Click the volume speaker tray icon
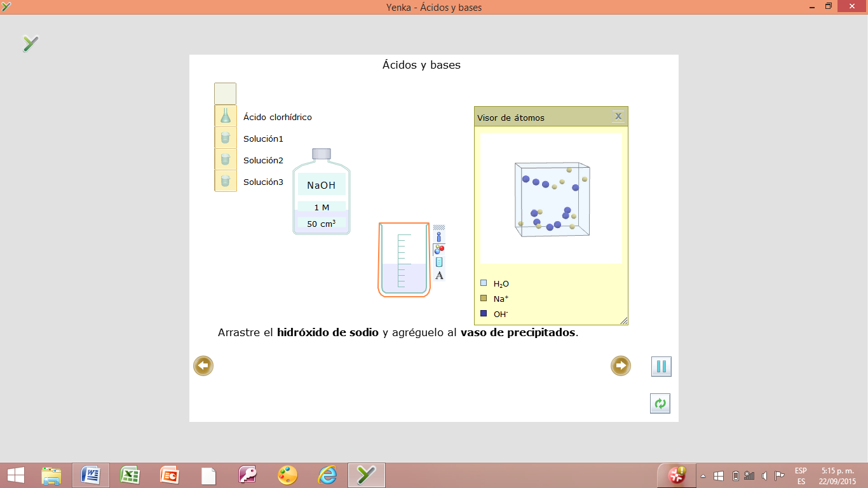This screenshot has width=868, height=488. coord(764,476)
